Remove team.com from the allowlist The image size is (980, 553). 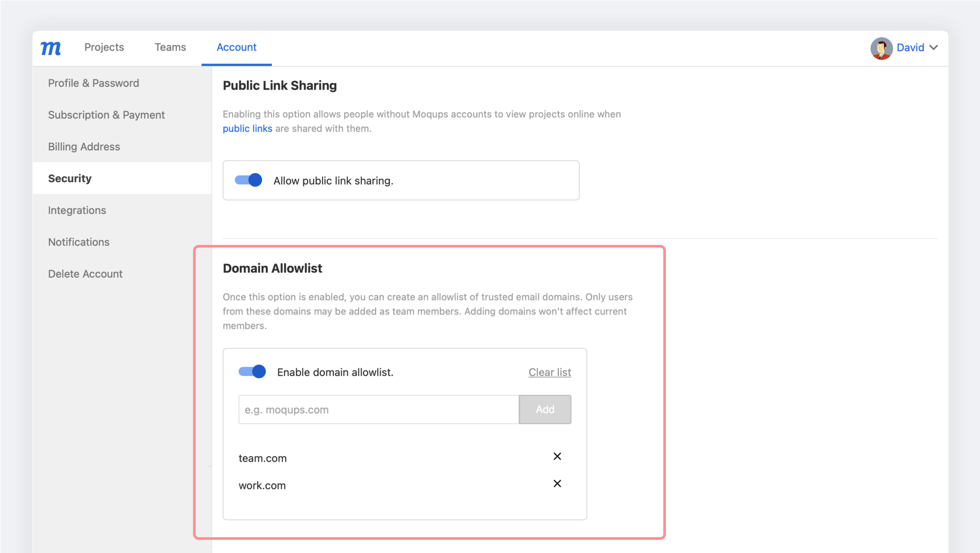click(557, 456)
